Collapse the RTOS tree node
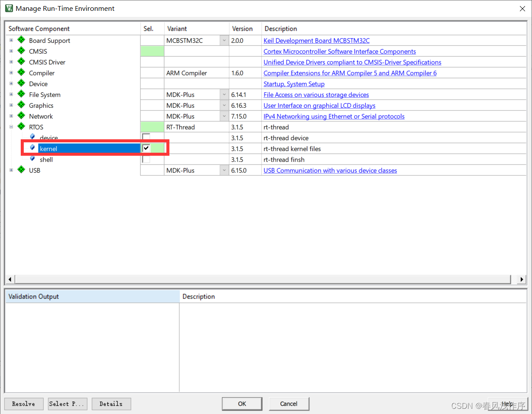 pos(11,127)
